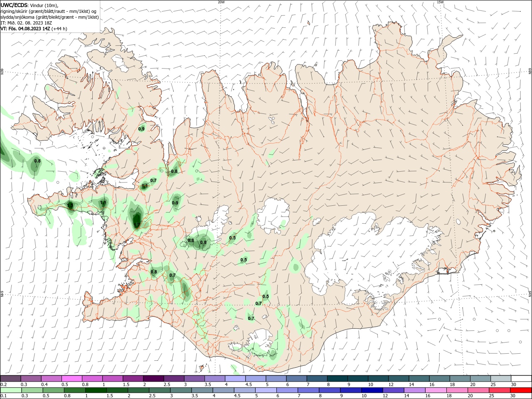
Task: Click the 0.4 label in the legend
Action: [44, 384]
